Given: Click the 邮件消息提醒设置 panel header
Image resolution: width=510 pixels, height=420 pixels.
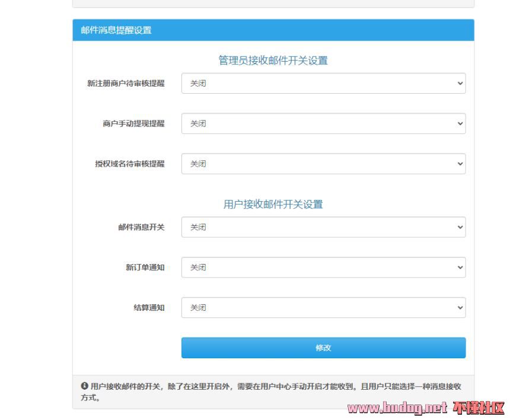Looking at the screenshot, I should (x=116, y=30).
